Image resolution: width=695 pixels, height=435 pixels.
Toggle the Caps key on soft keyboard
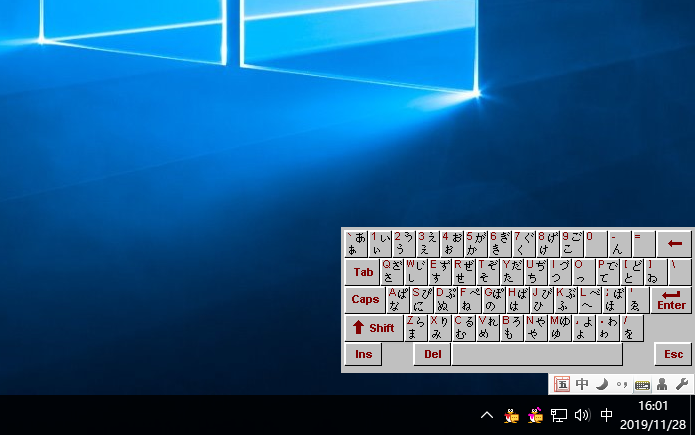[x=365, y=299]
